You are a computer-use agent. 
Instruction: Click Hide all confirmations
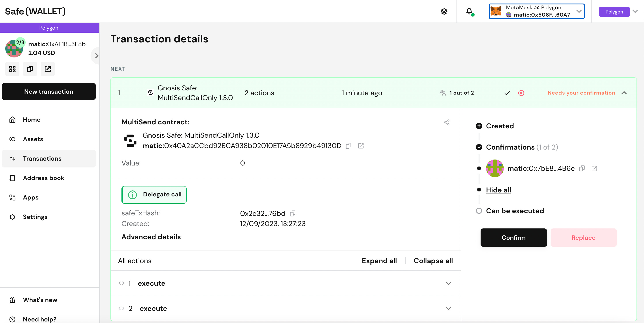[498, 190]
